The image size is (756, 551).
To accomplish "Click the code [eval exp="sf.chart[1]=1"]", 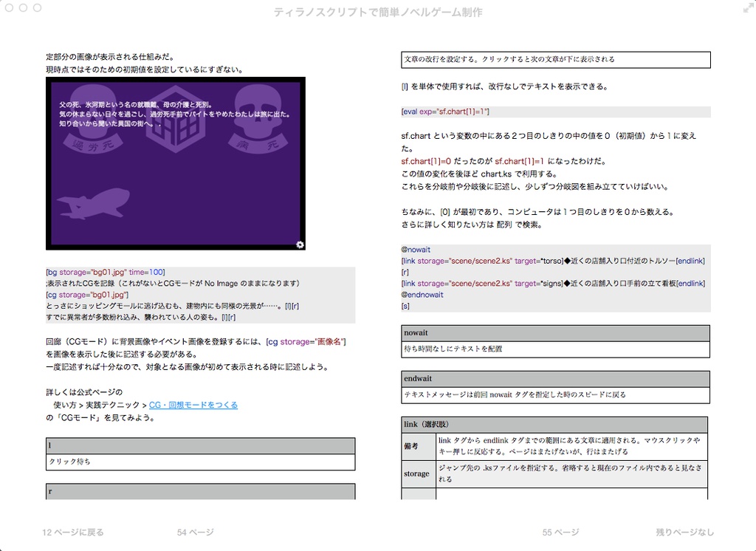I will point(445,112).
